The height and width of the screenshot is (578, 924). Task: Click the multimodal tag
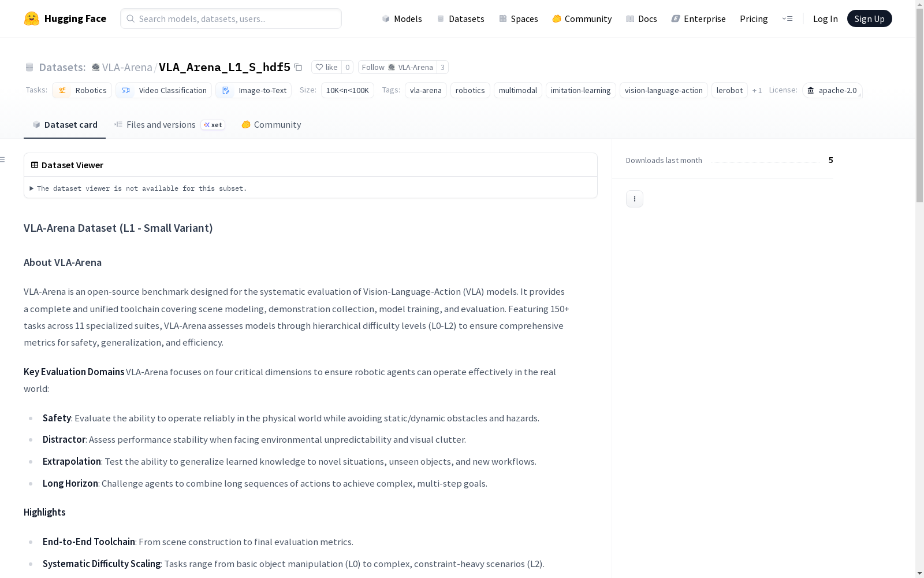[518, 91]
